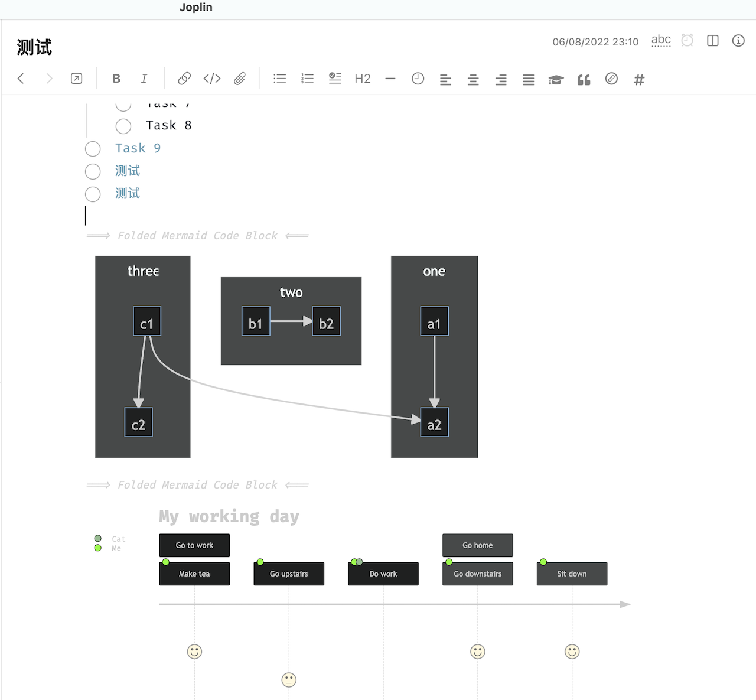Toggle spell checker abc icon
Screen dimensions: 756x700
[661, 40]
